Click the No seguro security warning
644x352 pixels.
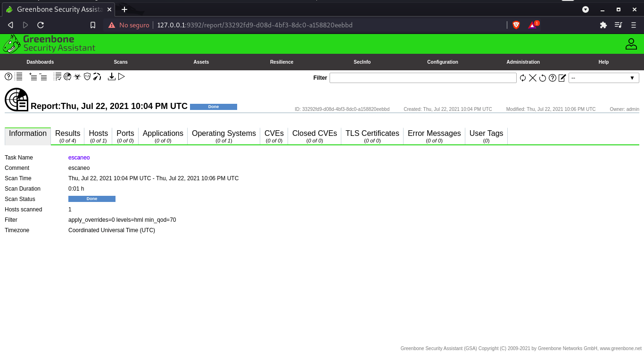pyautogui.click(x=129, y=25)
